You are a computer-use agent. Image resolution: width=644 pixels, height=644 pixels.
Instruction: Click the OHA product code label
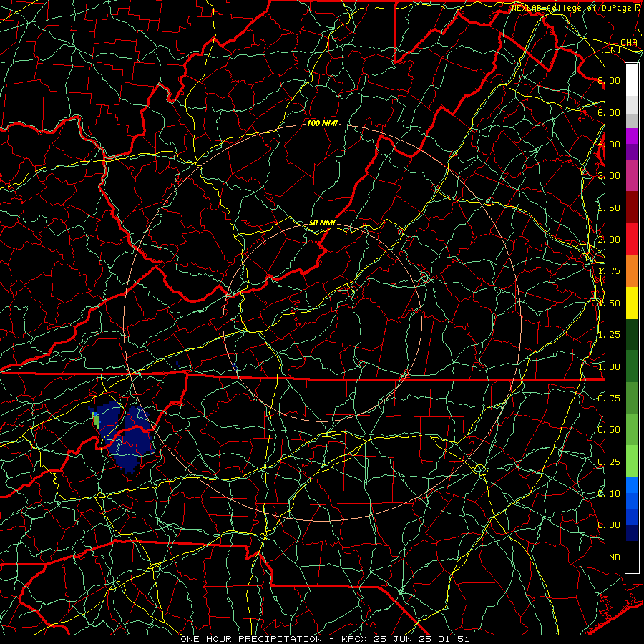(x=629, y=42)
